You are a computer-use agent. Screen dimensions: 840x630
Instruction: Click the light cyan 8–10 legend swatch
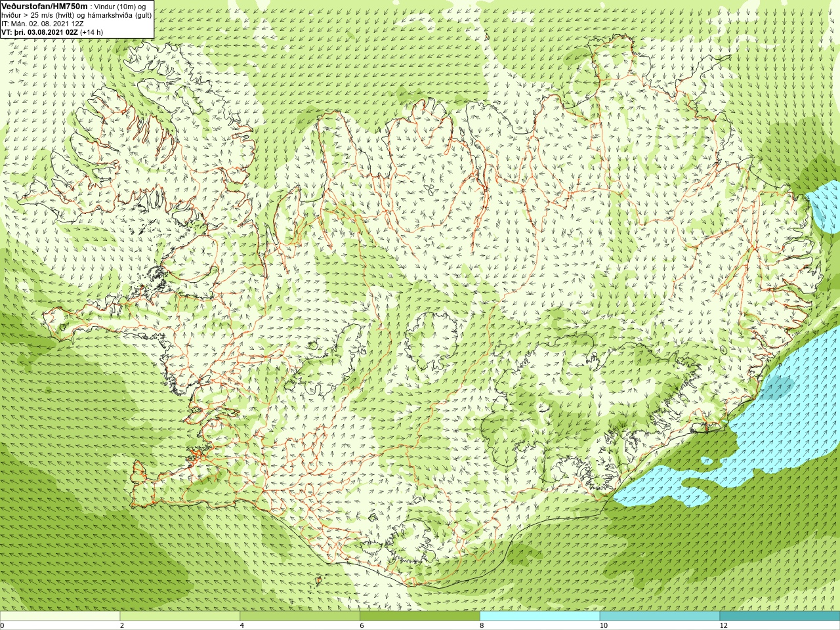(539, 616)
